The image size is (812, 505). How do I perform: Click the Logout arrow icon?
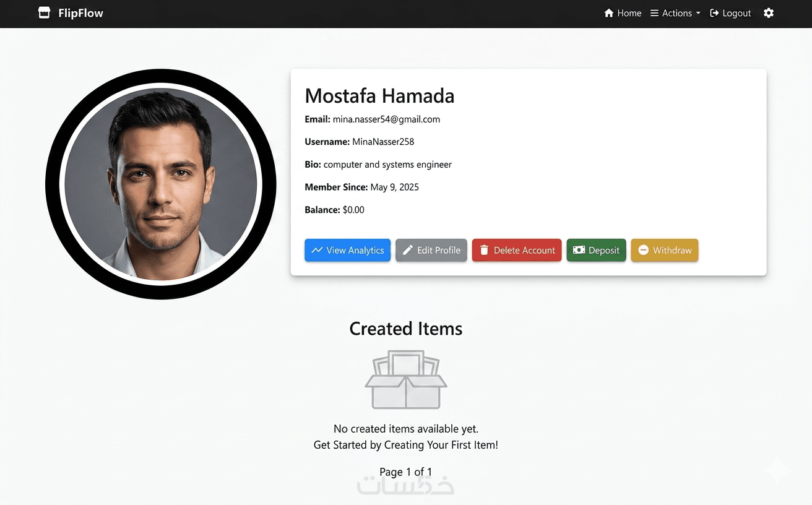tap(714, 13)
